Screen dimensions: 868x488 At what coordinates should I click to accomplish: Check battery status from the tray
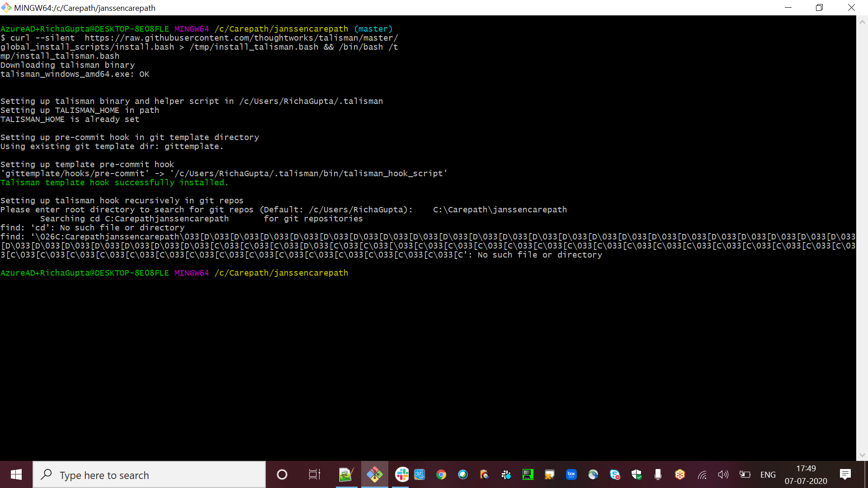745,474
